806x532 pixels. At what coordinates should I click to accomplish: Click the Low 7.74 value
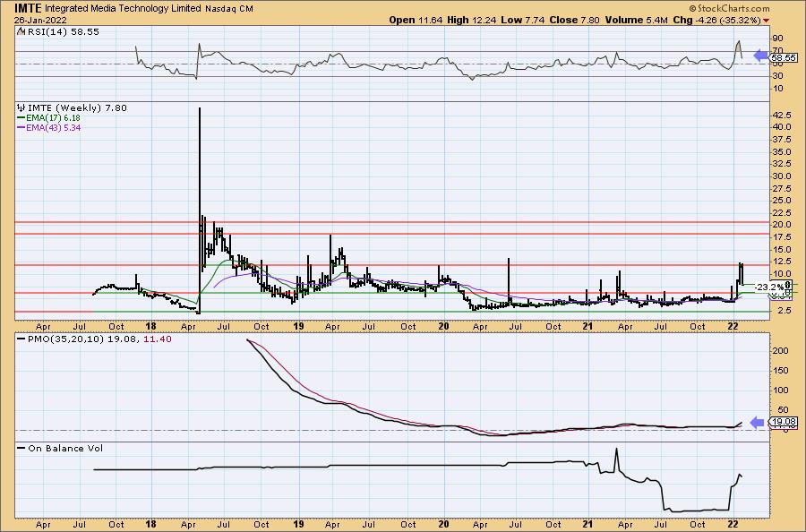point(523,20)
